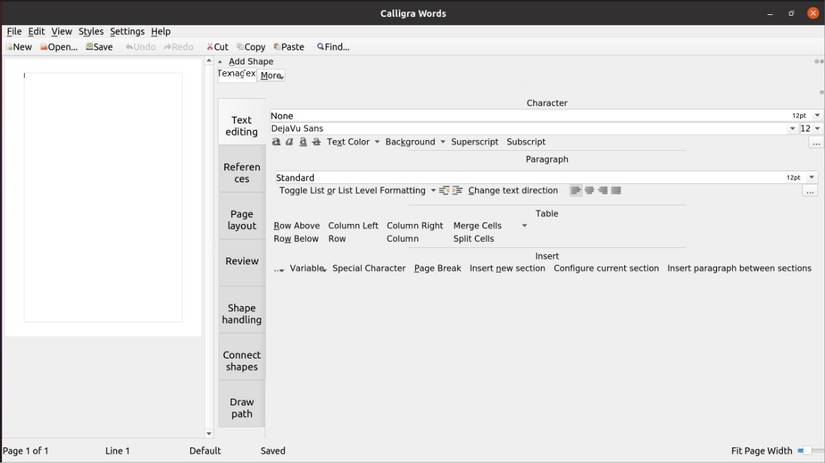Click the Copy toolbar button
The height and width of the screenshot is (463, 825).
251,47
